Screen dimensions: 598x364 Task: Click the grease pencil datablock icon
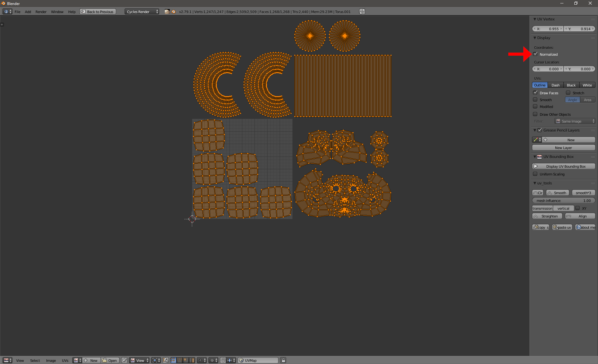click(537, 140)
